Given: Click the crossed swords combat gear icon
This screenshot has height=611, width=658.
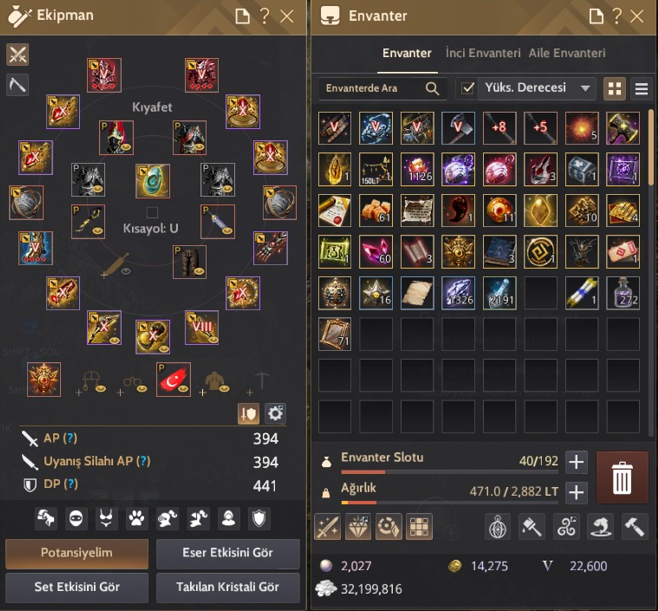Looking at the screenshot, I should [18, 55].
